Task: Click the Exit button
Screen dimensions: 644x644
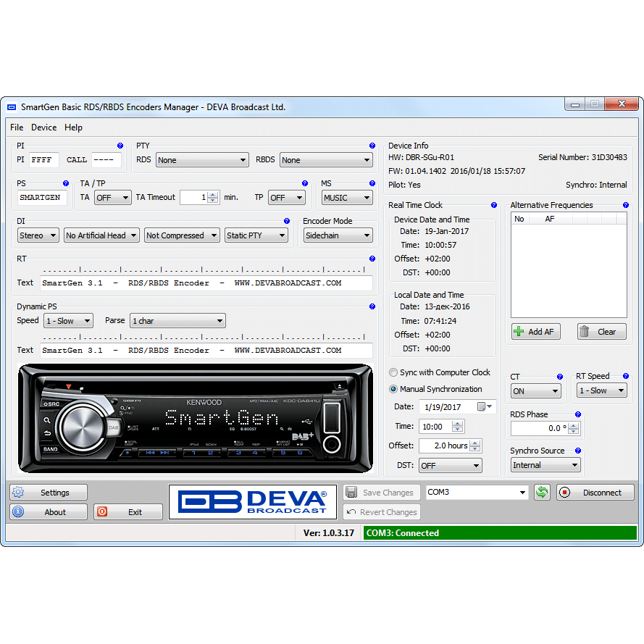Action: pyautogui.click(x=128, y=511)
